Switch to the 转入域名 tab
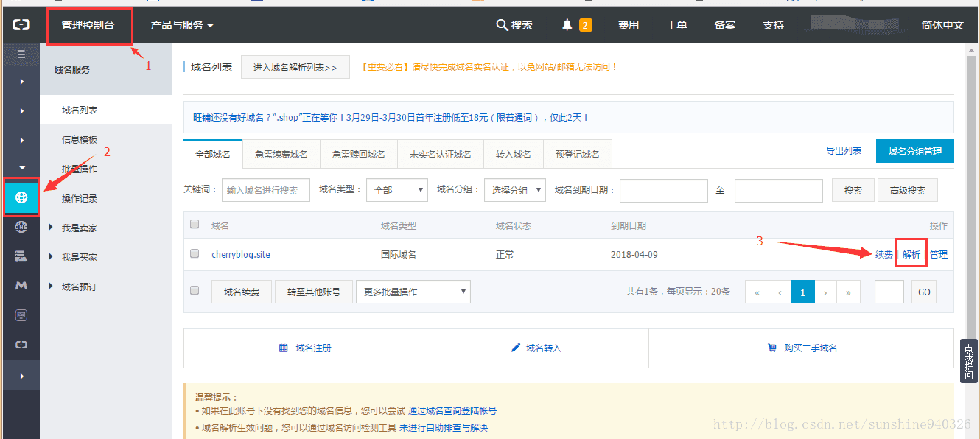This screenshot has height=439, width=980. coord(514,154)
